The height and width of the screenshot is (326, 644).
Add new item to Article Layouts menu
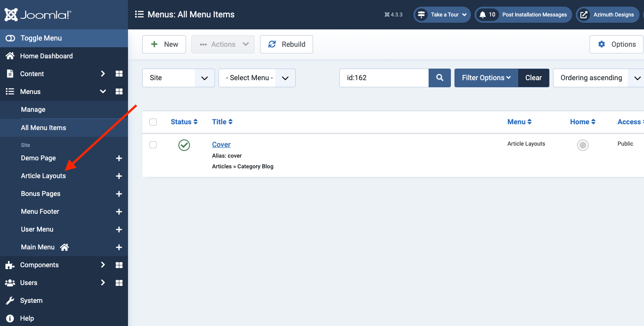[x=119, y=176]
